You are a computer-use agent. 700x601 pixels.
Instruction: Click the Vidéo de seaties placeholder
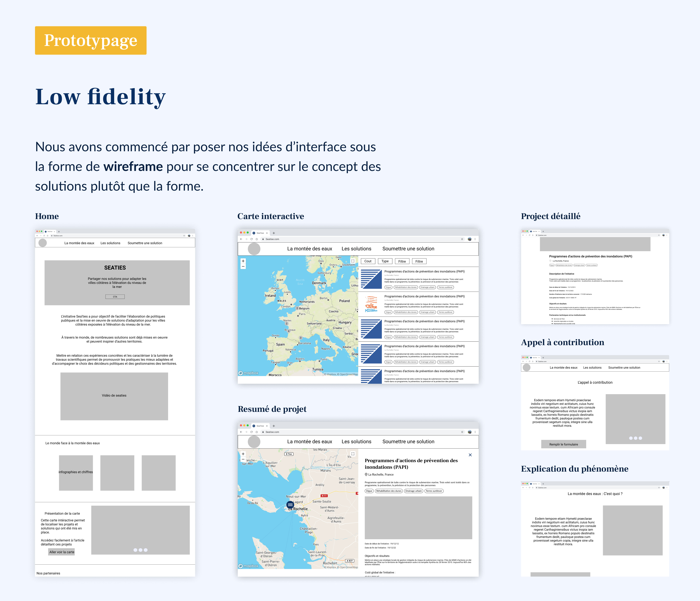(114, 396)
